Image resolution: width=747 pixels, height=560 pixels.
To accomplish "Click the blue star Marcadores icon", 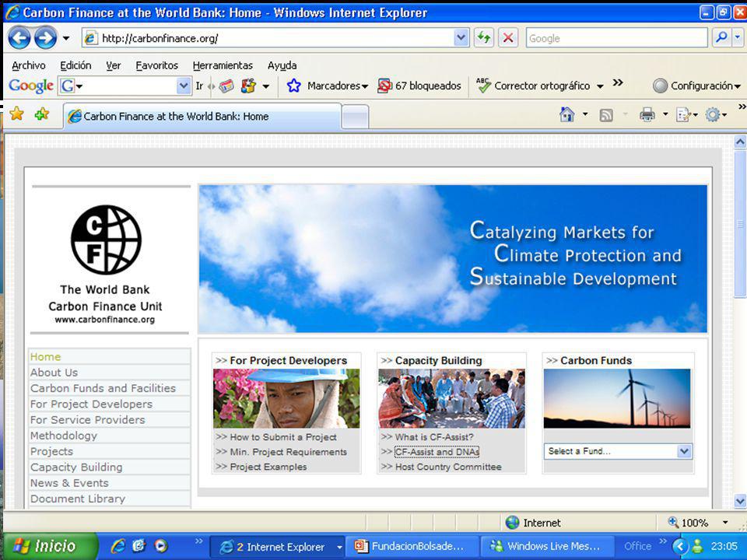I will pos(294,86).
